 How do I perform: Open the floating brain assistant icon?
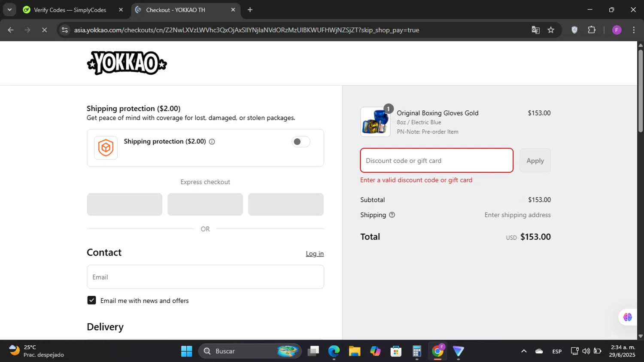coord(628,317)
